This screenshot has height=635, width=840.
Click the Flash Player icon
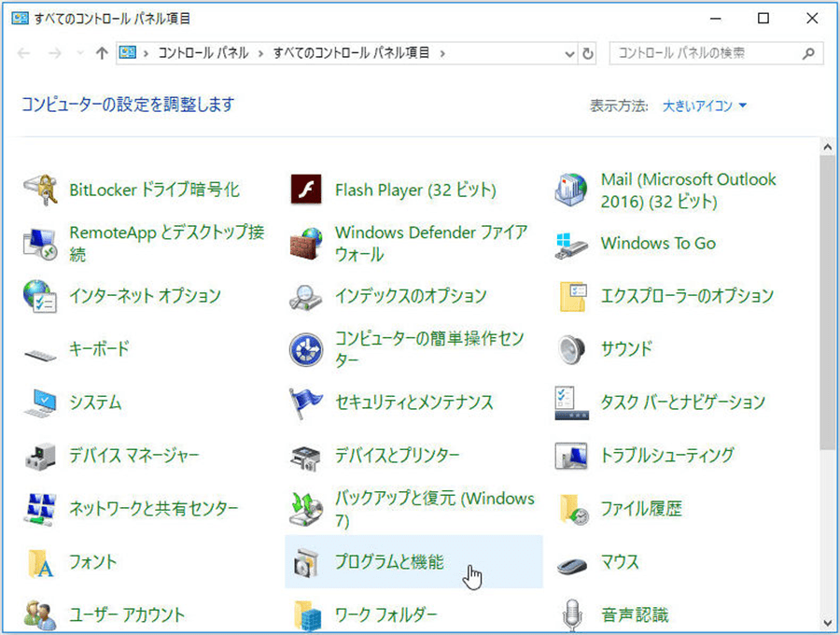coord(306,190)
